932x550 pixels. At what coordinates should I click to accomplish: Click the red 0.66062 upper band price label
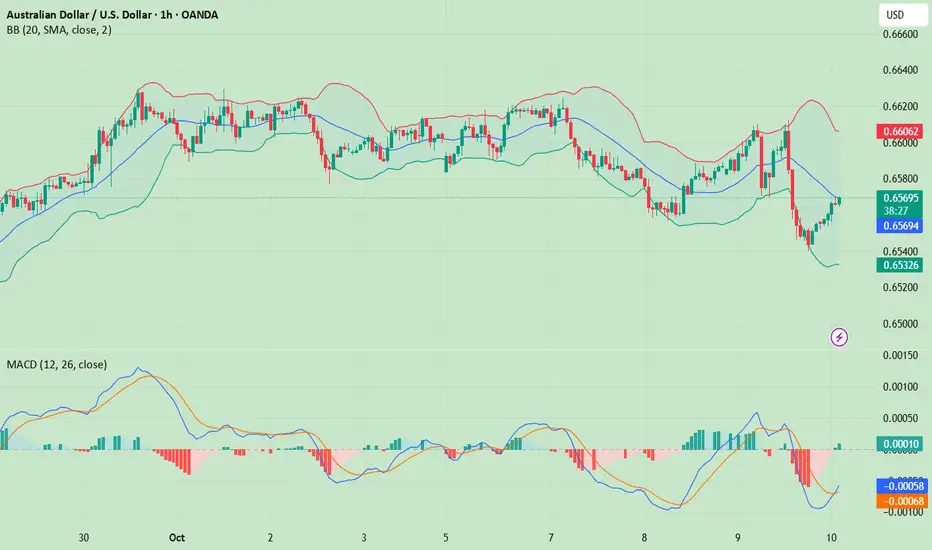click(900, 131)
